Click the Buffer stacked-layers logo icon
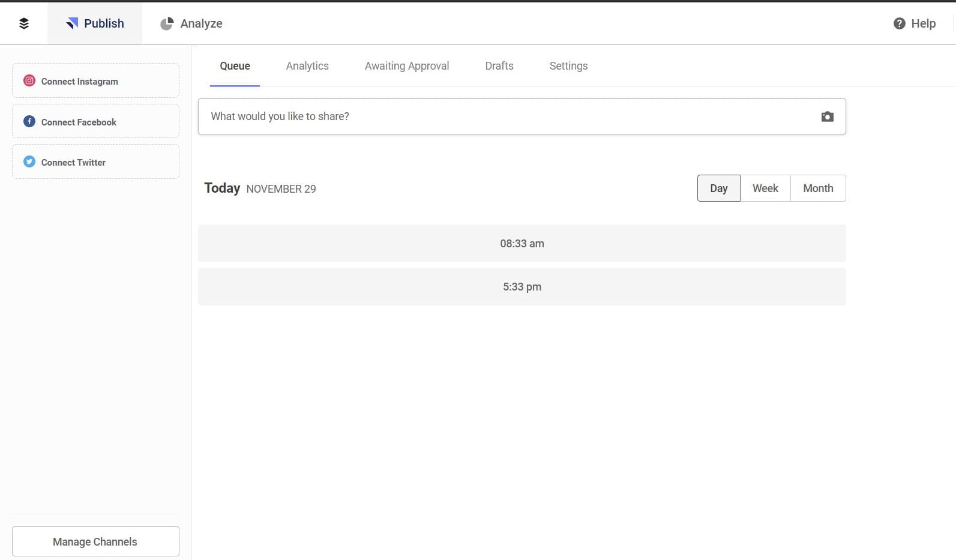The height and width of the screenshot is (560, 956). 24,23
